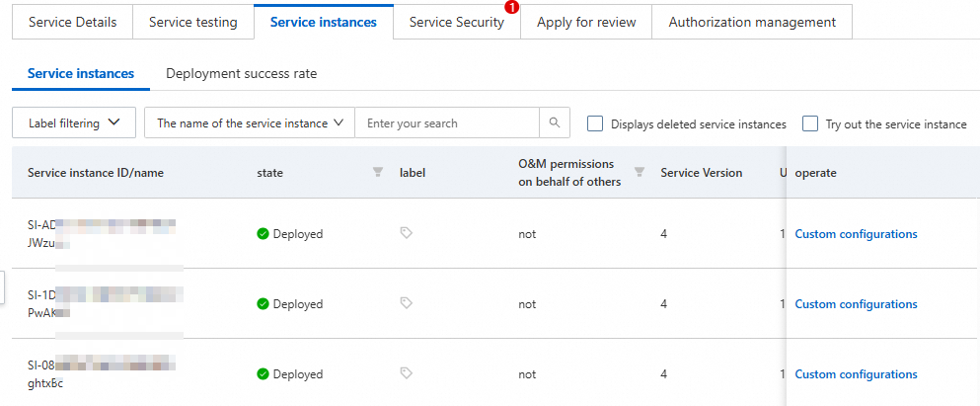Click the search magnifier icon
The width and height of the screenshot is (980, 406).
(x=555, y=123)
